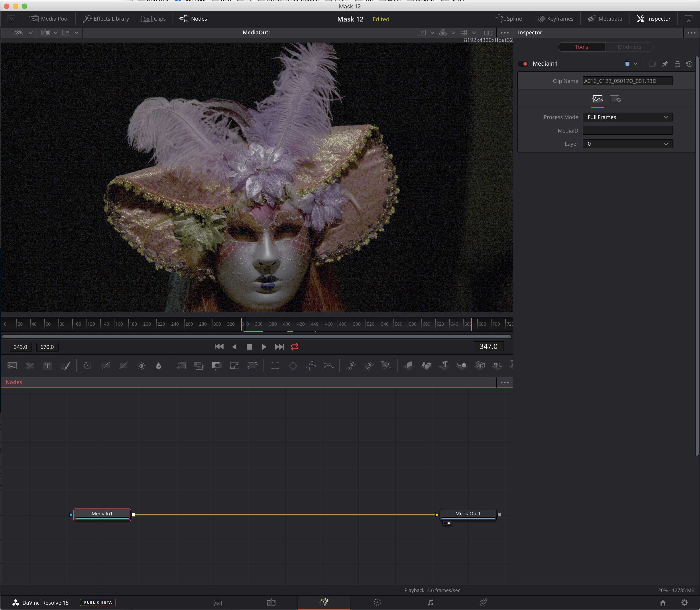Add a Text+ tool from the toolbar

point(48,366)
